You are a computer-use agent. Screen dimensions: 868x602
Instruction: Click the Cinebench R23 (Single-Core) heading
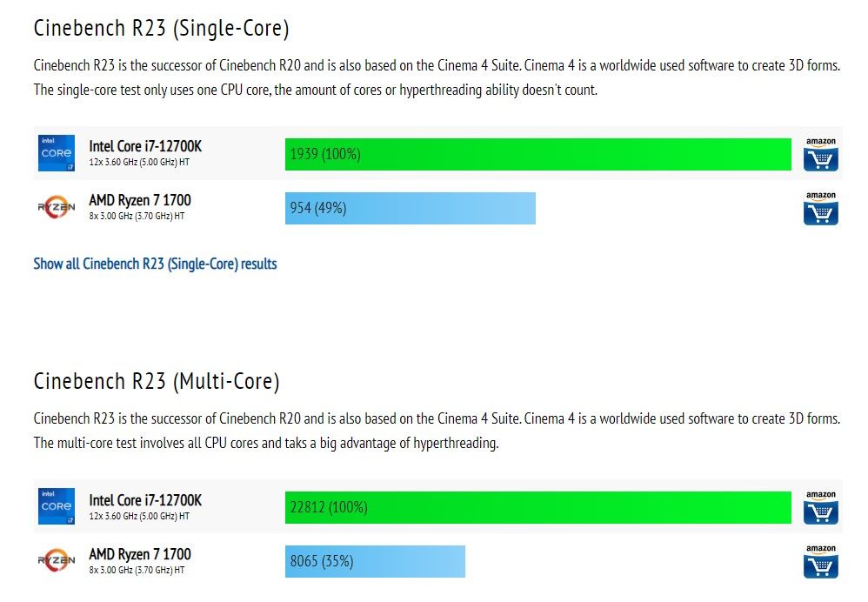click(161, 28)
